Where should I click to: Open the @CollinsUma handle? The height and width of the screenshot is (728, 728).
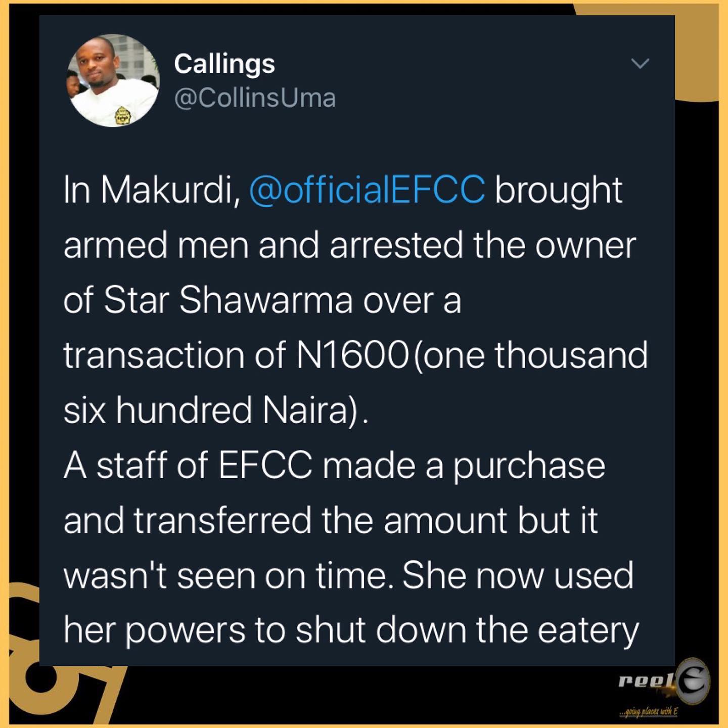tap(255, 98)
